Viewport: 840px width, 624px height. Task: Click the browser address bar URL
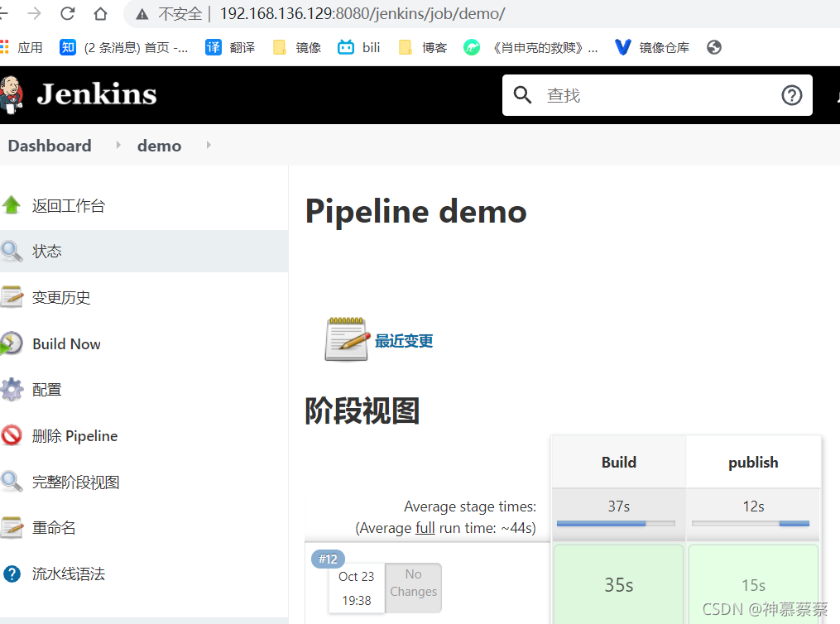point(362,13)
